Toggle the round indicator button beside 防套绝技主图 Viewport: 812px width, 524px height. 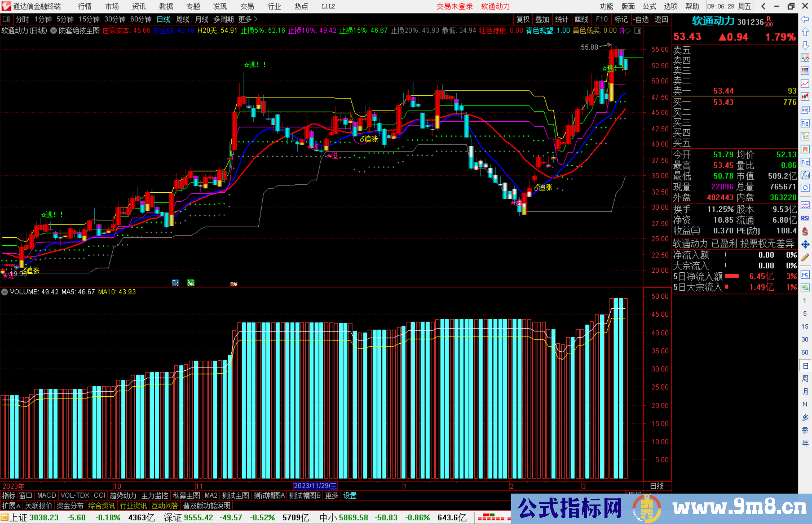pos(53,30)
